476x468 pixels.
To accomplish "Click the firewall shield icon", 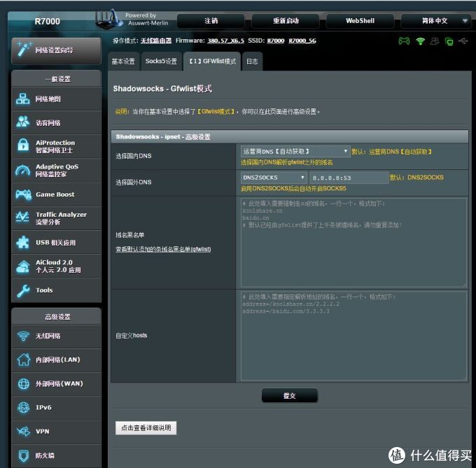I will (23, 455).
